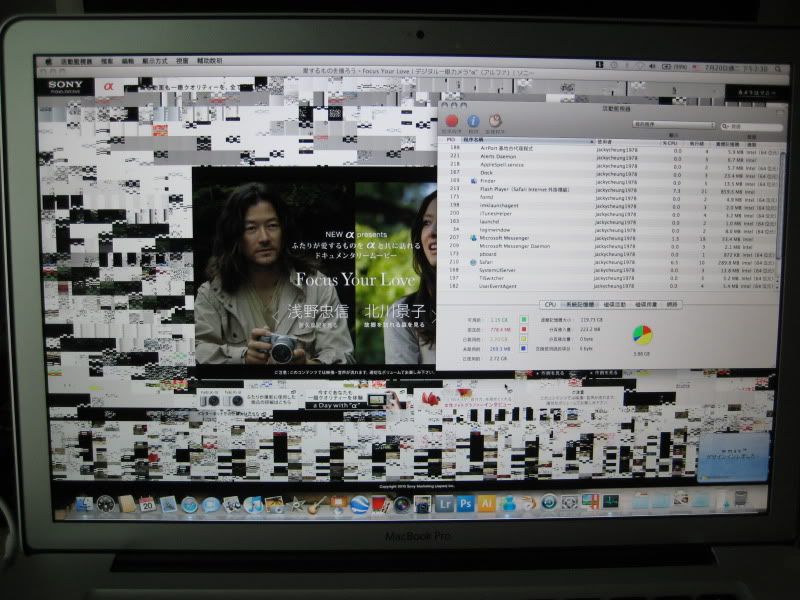This screenshot has height=600, width=800.
Task: Open the 顯示方式 menu
Action: (x=155, y=61)
